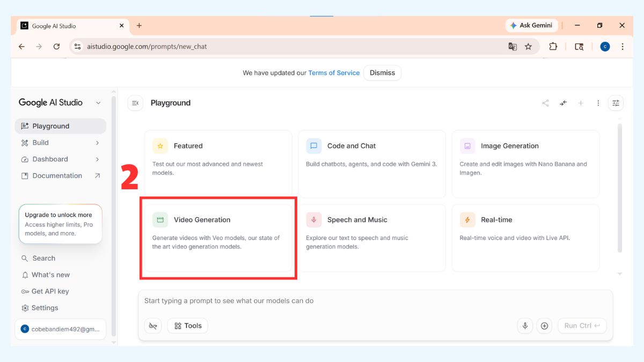
Task: Open a new browser tab
Action: pyautogui.click(x=139, y=25)
